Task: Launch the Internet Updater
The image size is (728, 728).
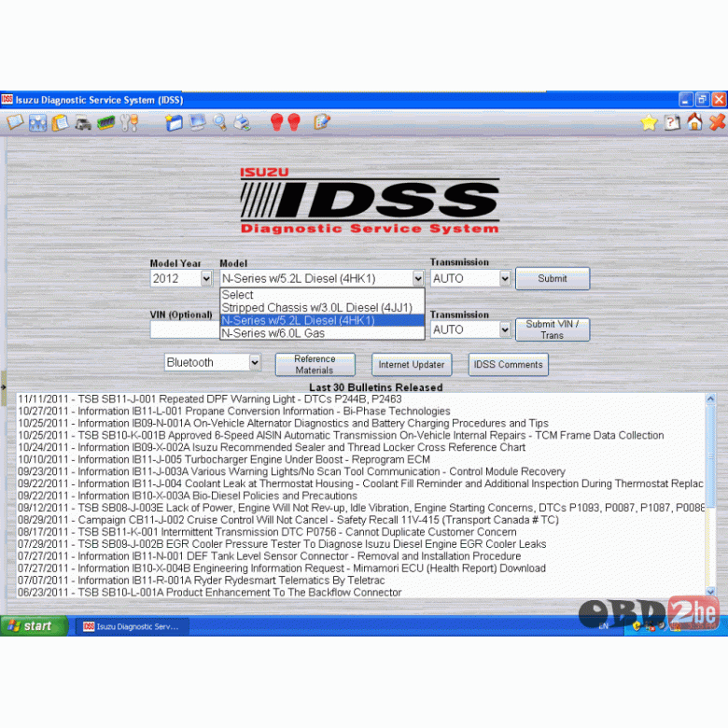Action: tap(412, 364)
